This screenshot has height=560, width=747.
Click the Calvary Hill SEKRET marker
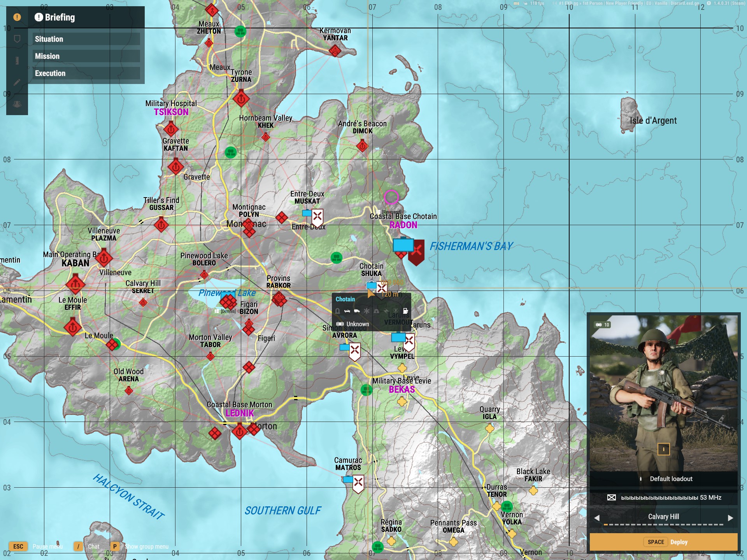(x=143, y=302)
